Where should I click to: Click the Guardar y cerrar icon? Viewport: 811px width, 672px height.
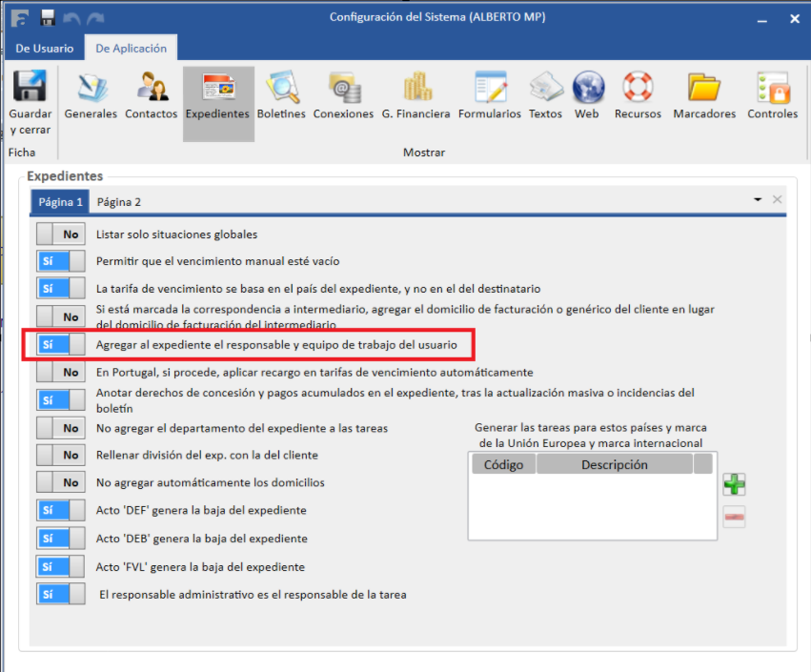(30, 102)
